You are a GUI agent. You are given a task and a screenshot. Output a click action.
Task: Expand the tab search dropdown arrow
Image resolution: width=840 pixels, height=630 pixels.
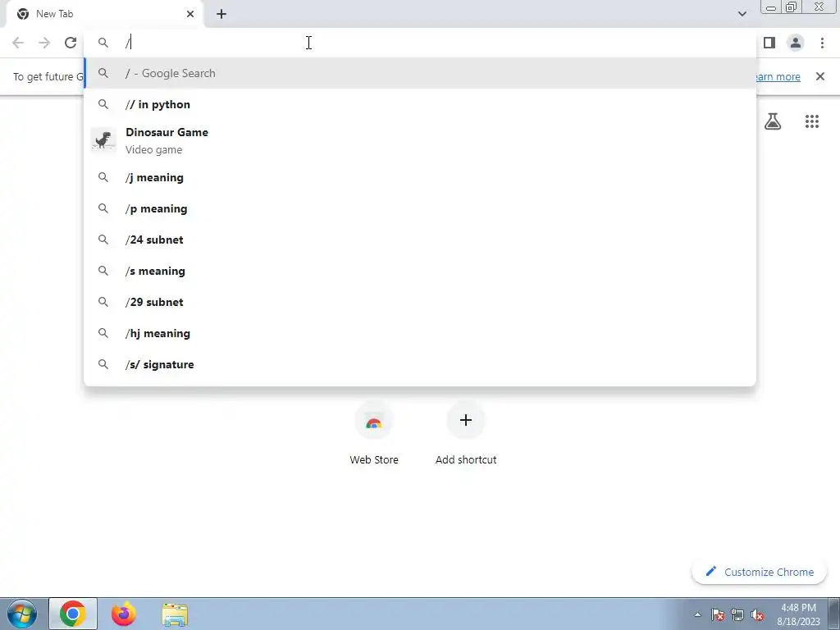coord(742,14)
